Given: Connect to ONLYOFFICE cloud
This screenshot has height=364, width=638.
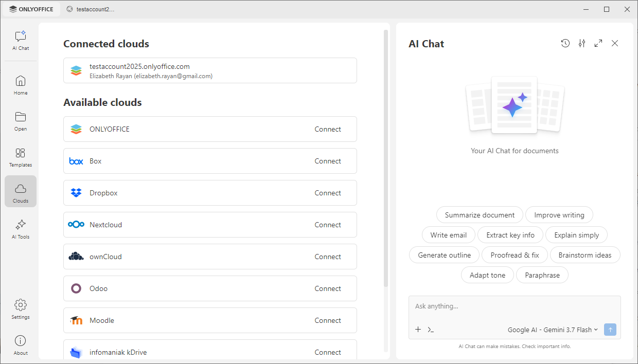Looking at the screenshot, I should pyautogui.click(x=328, y=129).
